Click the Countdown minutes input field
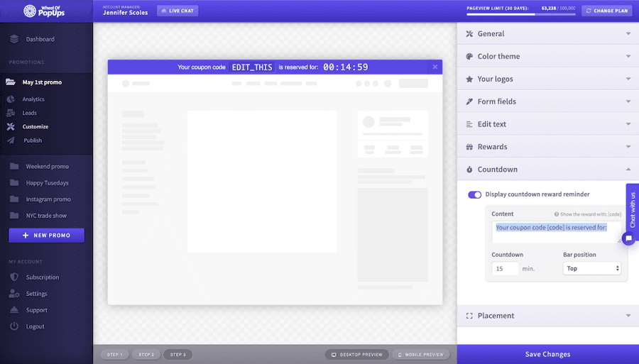 point(505,269)
